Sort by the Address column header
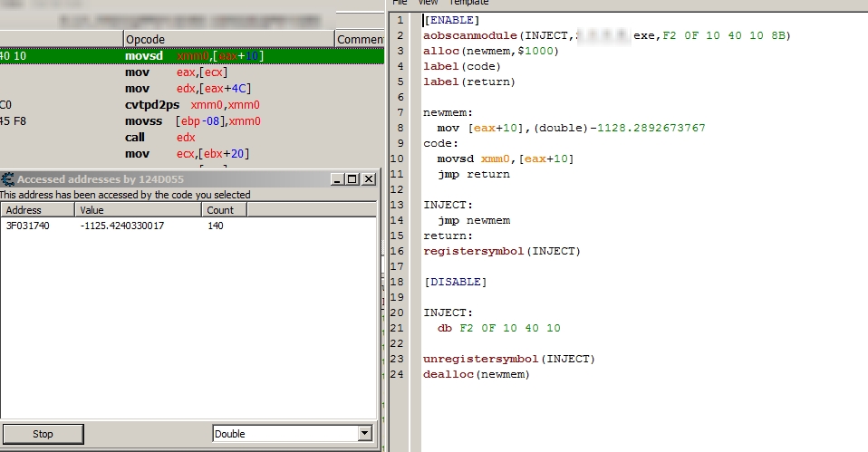 coord(36,209)
